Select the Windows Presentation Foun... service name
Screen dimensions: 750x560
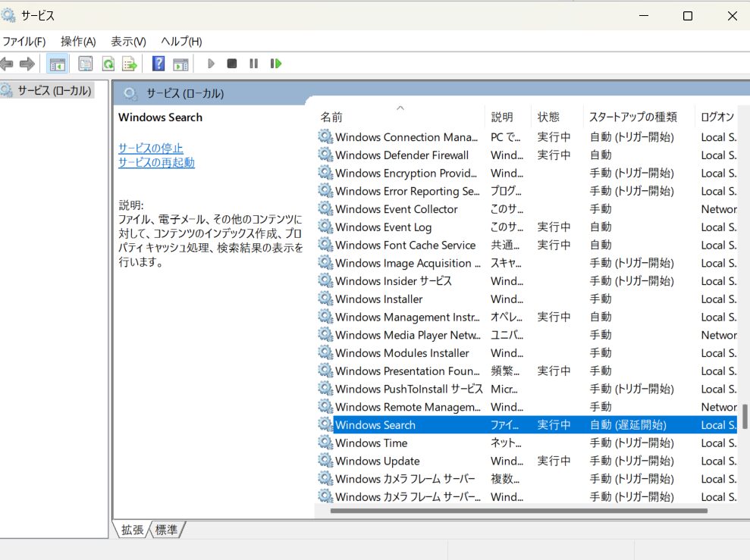pyautogui.click(x=407, y=371)
